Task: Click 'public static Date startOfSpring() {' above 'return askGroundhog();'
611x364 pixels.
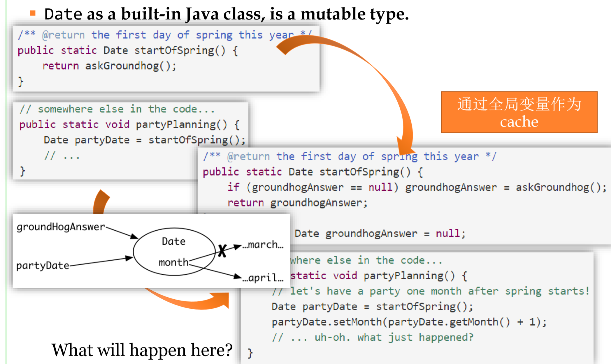Action: pyautogui.click(x=128, y=51)
